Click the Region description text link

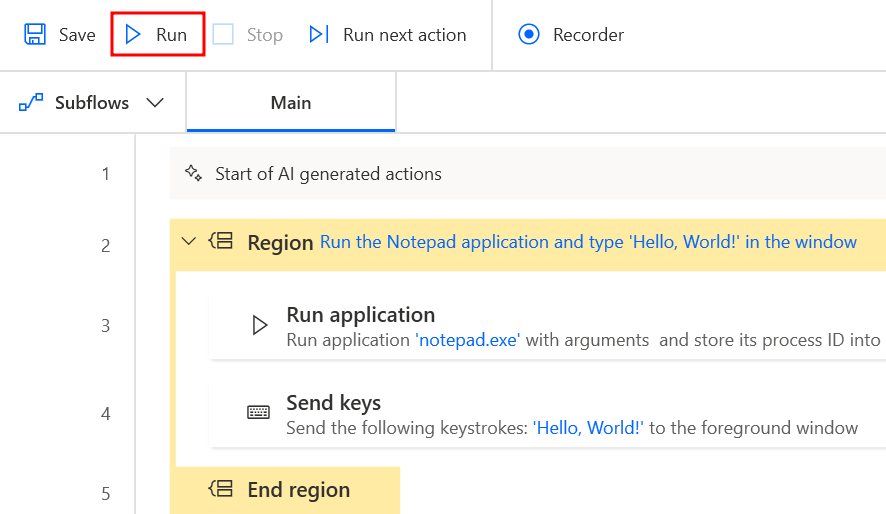588,242
